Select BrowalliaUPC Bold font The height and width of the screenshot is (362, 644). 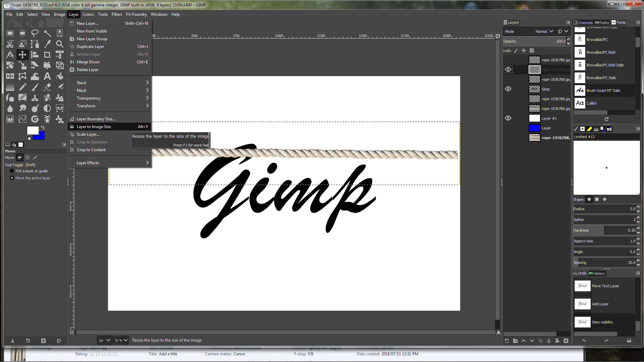pyautogui.click(x=604, y=52)
